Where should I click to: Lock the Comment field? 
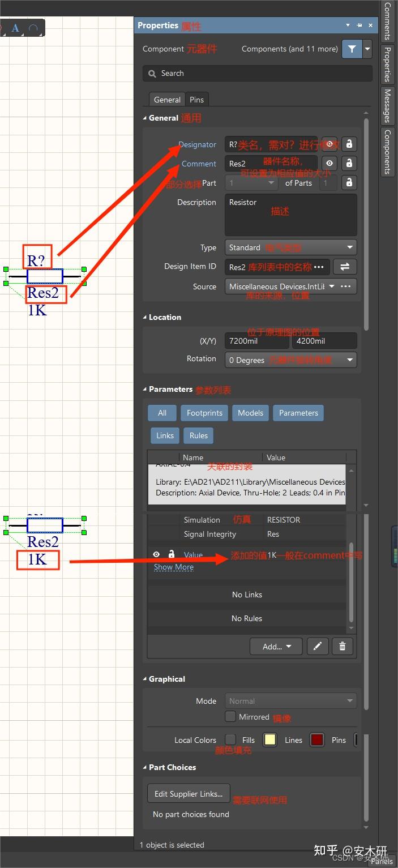click(349, 164)
